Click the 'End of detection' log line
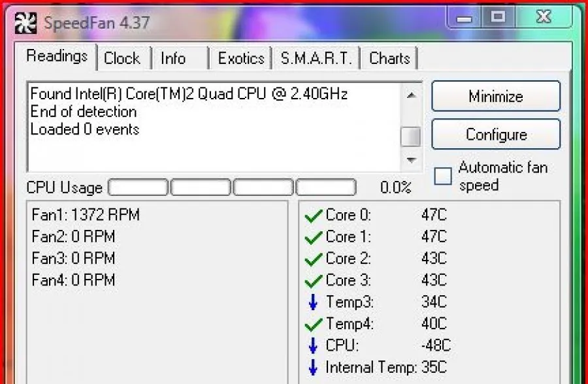This screenshot has width=588, height=384. tap(84, 112)
